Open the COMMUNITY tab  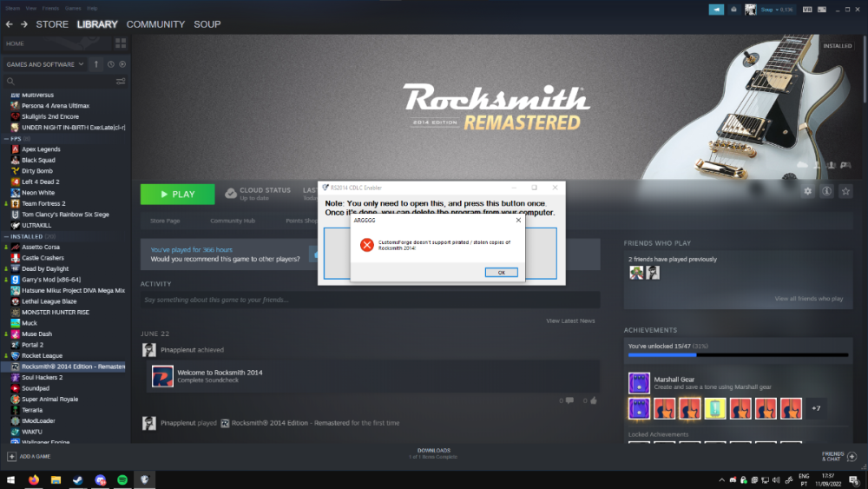coord(155,24)
